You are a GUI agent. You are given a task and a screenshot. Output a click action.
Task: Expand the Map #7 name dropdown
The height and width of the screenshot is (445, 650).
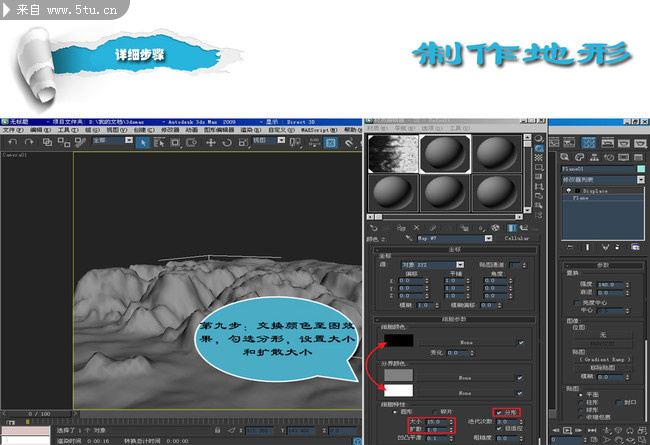coord(488,239)
